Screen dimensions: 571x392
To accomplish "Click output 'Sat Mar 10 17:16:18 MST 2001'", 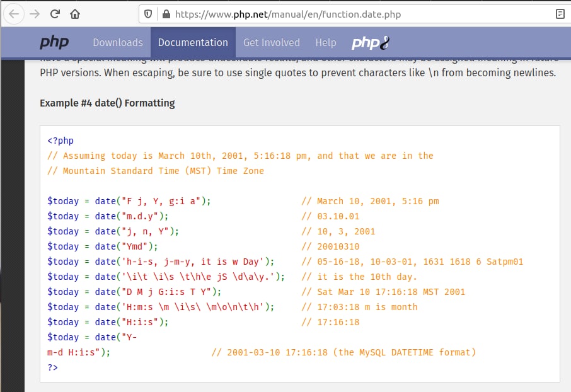I will (x=391, y=292).
